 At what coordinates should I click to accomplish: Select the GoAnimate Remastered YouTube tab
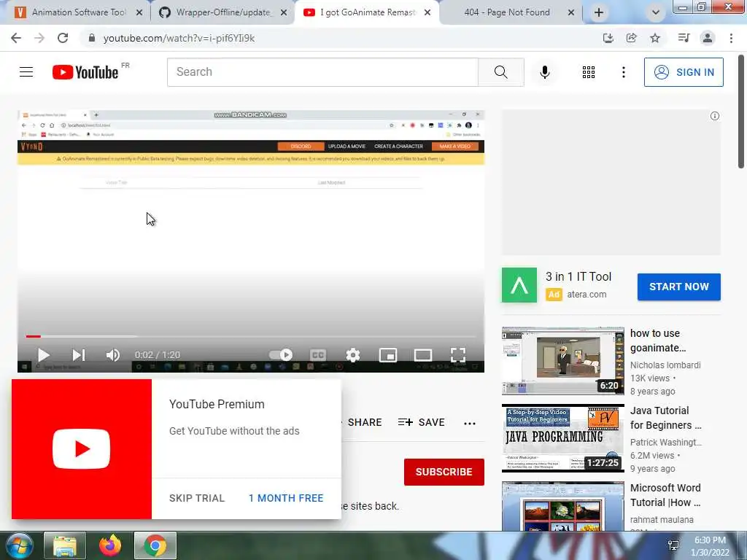coord(367,12)
